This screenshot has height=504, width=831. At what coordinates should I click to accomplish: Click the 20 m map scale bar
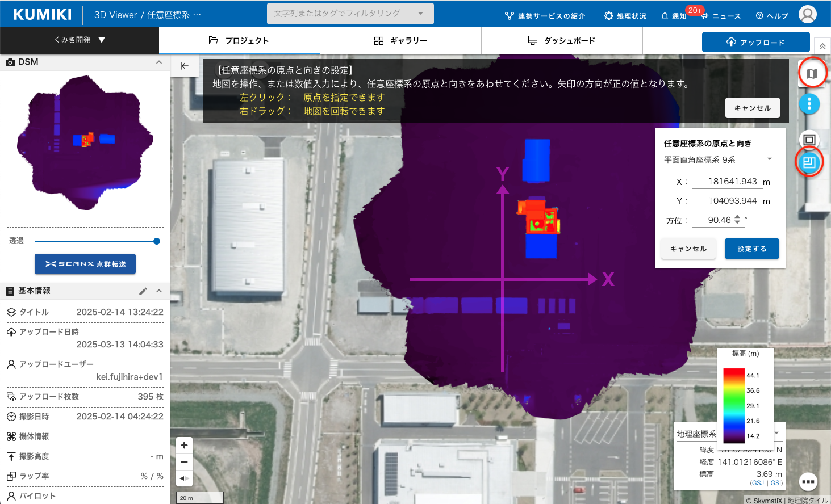(200, 498)
